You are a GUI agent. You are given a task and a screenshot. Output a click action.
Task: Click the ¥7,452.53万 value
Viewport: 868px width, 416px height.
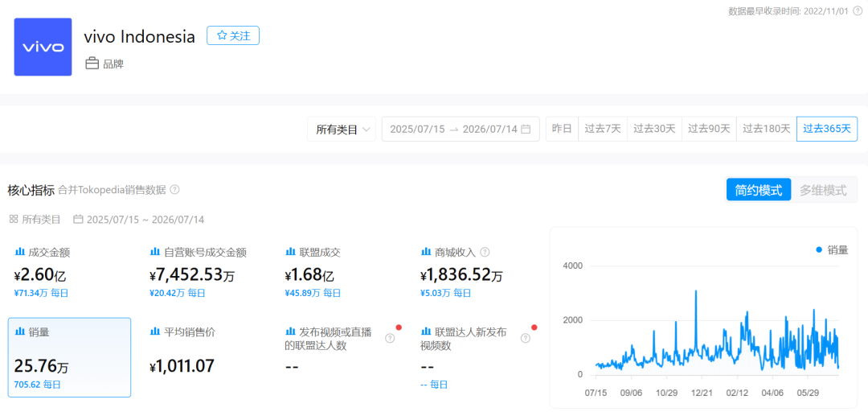194,274
